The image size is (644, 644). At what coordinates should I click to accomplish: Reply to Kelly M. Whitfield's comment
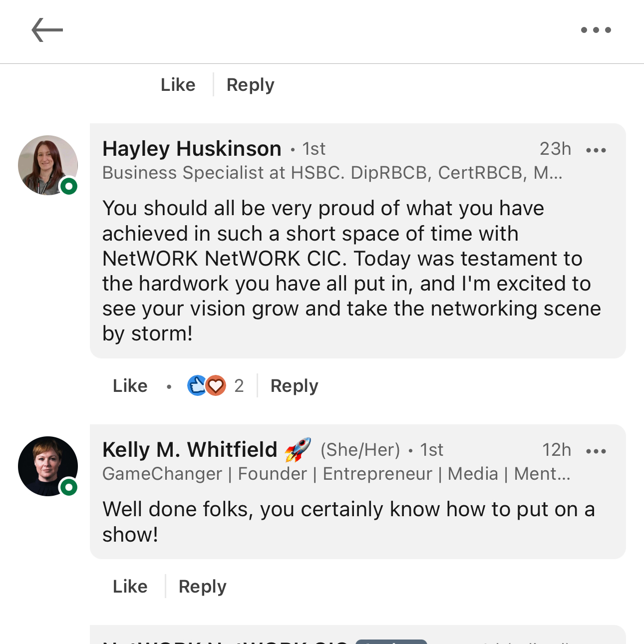click(x=202, y=587)
